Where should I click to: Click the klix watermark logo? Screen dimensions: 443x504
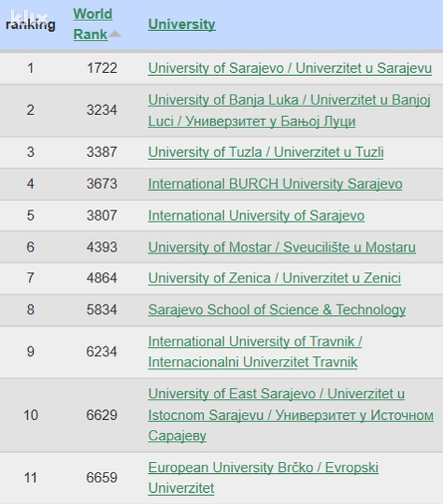[27, 15]
